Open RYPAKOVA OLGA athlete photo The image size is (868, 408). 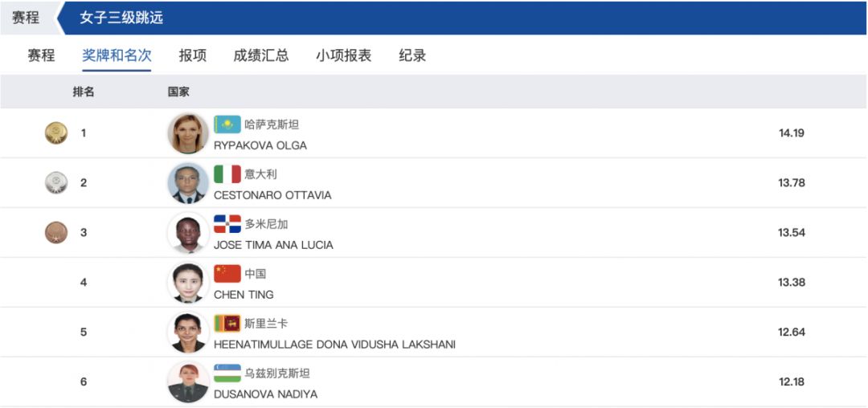tap(188, 133)
